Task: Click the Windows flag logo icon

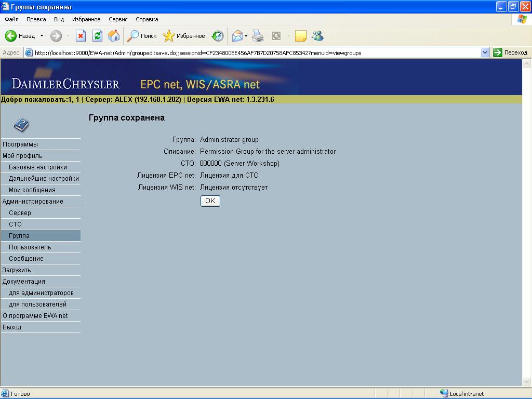Action: [x=522, y=19]
